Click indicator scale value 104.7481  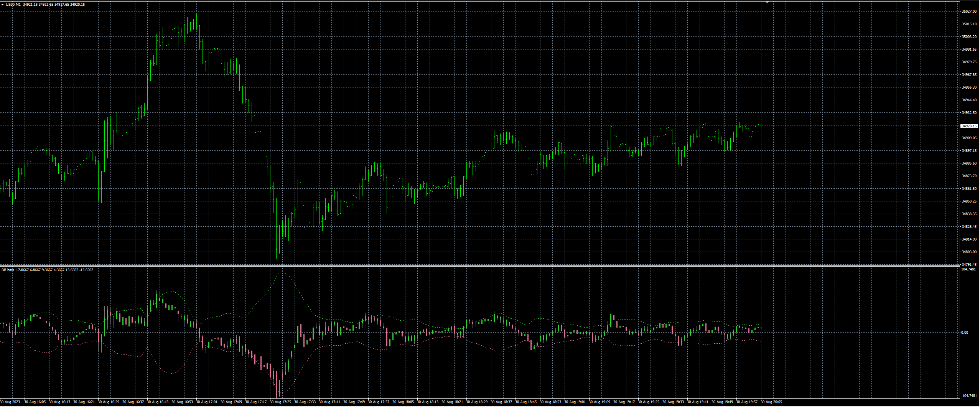point(968,269)
